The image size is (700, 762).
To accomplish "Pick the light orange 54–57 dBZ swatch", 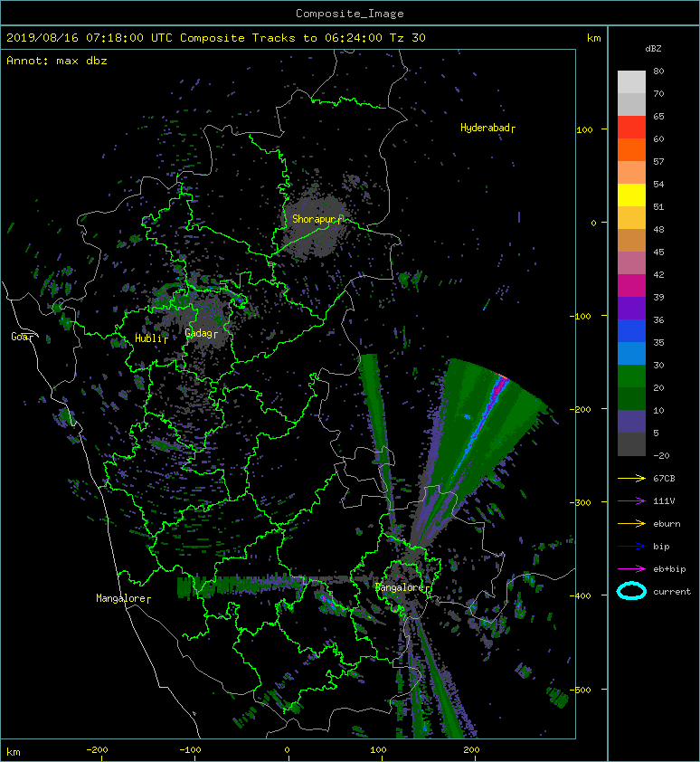I will click(631, 172).
